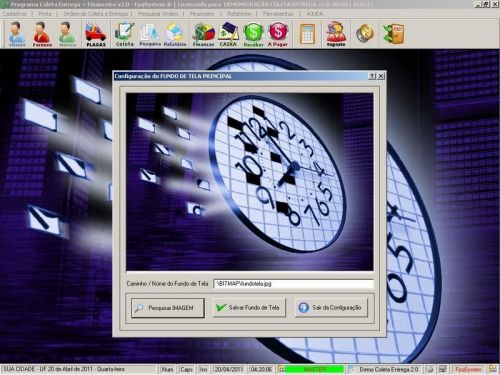Click the 20/04/2011 date in status bar

tap(229, 369)
